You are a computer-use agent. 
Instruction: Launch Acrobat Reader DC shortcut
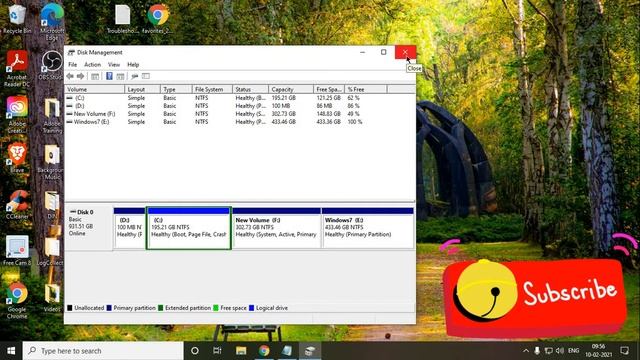(17, 69)
